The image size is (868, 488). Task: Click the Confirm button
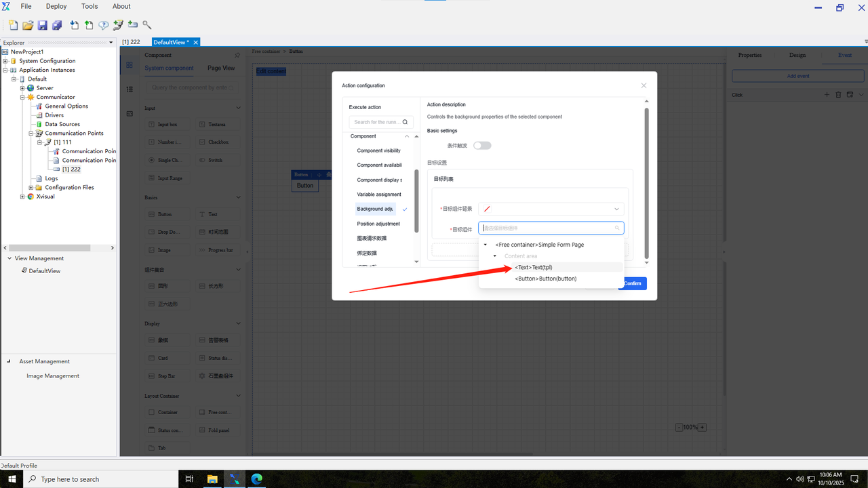click(633, 283)
